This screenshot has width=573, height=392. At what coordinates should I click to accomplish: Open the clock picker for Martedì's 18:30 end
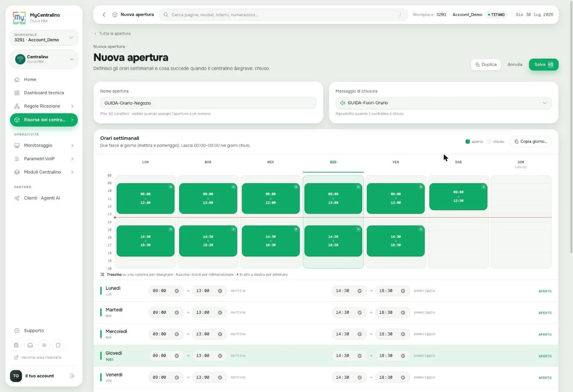pyautogui.click(x=403, y=312)
